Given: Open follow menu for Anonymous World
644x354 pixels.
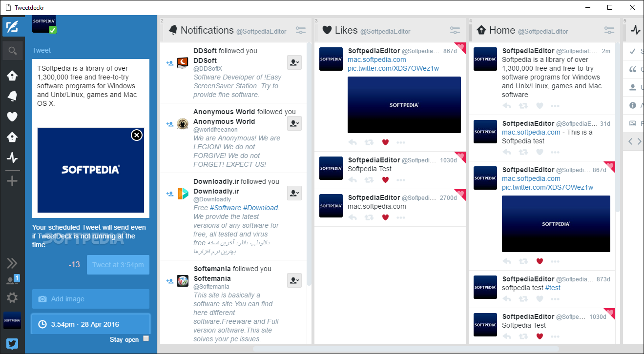Looking at the screenshot, I should [x=294, y=123].
